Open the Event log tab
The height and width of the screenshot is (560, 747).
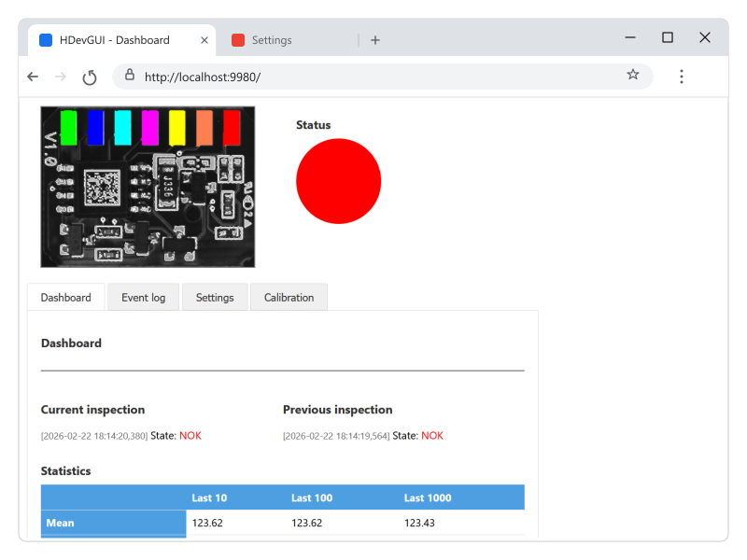143,297
